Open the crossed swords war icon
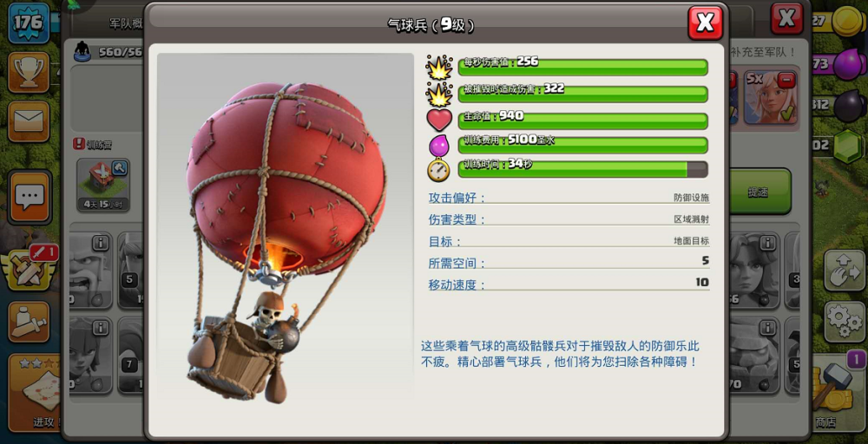 (x=29, y=271)
